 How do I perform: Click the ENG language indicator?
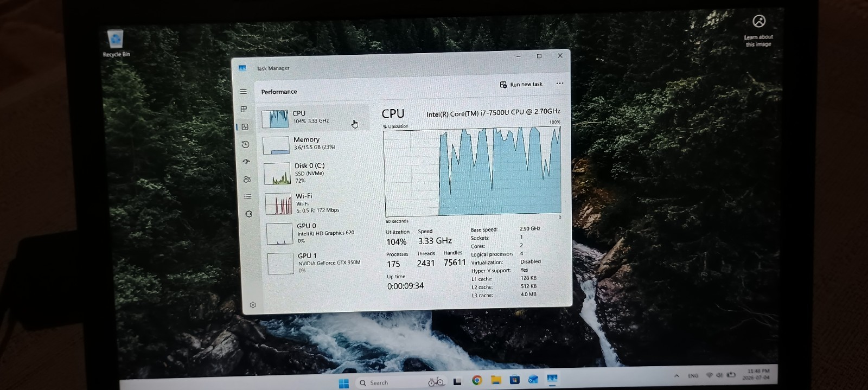tap(693, 375)
